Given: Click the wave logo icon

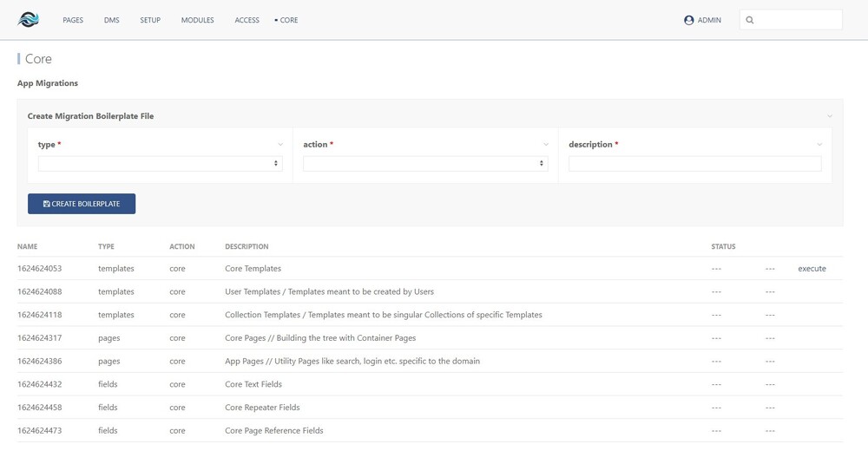Looking at the screenshot, I should 29,20.
